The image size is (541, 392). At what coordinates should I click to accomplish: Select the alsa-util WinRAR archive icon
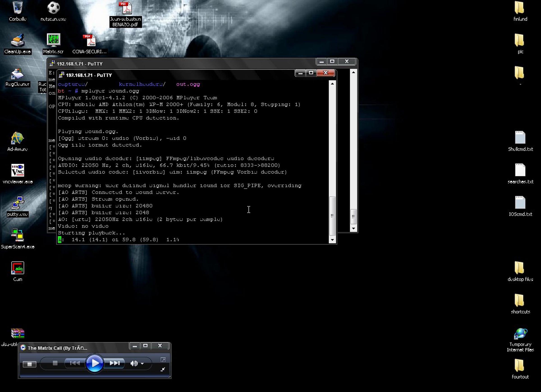(17, 333)
